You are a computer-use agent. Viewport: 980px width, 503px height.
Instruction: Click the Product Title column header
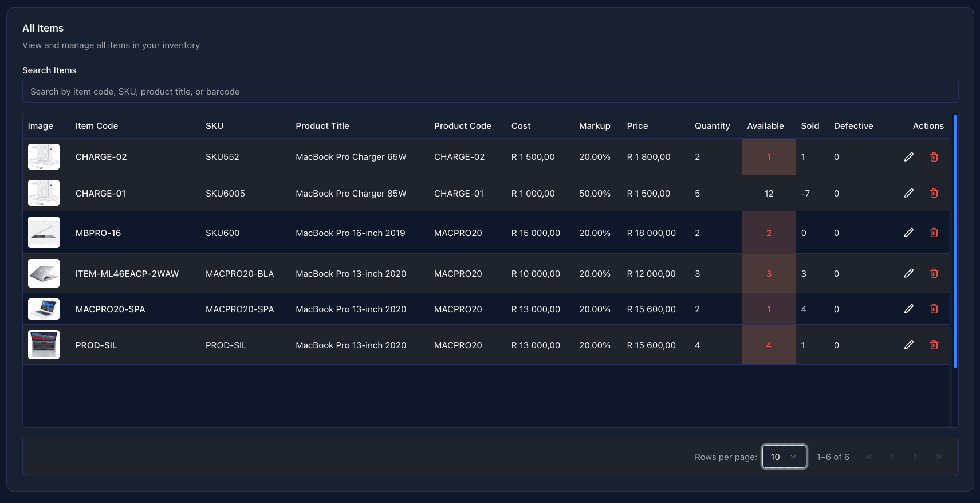[322, 126]
